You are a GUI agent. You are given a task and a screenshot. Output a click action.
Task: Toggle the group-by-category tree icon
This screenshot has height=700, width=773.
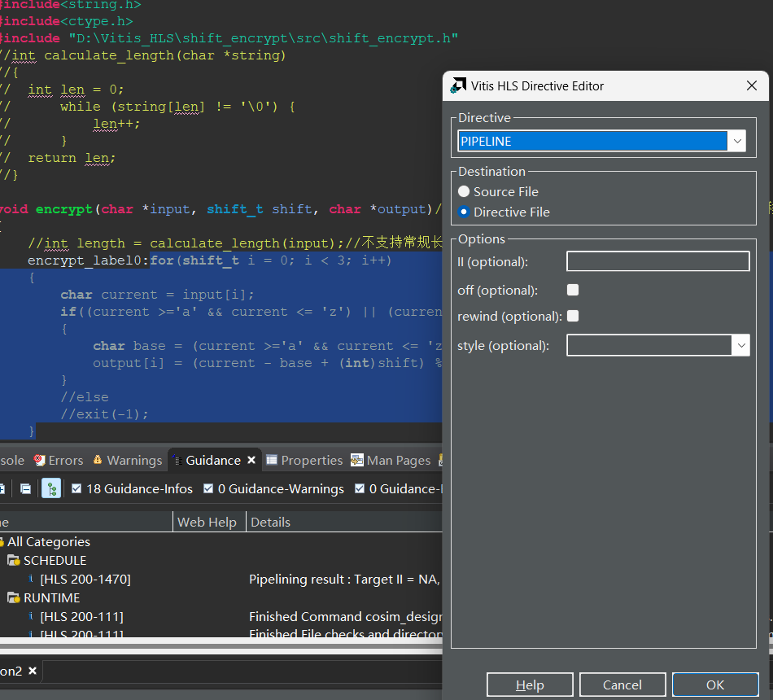click(x=51, y=488)
